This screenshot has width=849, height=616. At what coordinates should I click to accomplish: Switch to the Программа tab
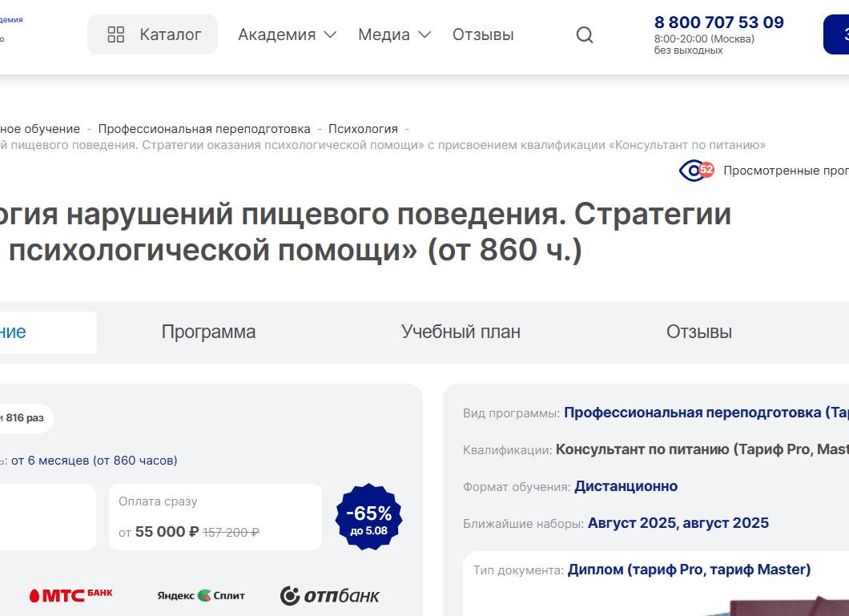[208, 332]
